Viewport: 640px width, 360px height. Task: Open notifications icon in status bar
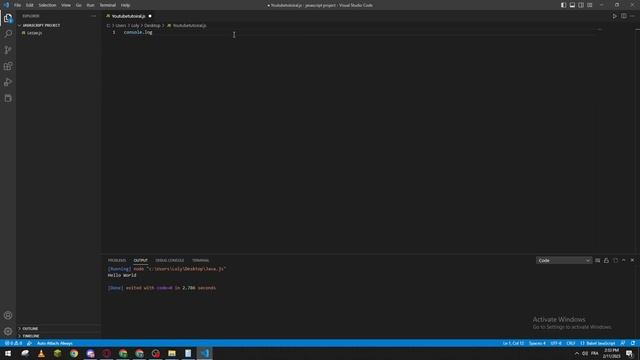pyautogui.click(x=633, y=343)
